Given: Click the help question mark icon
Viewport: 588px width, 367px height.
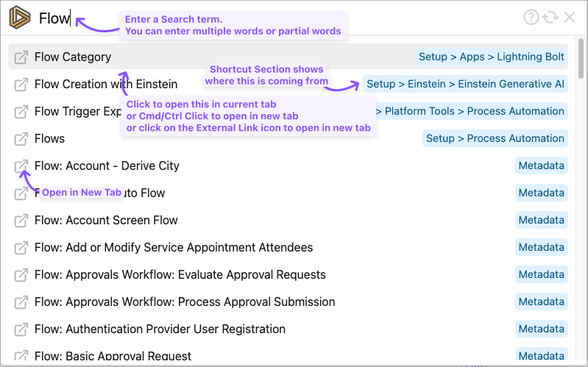Looking at the screenshot, I should click(531, 18).
